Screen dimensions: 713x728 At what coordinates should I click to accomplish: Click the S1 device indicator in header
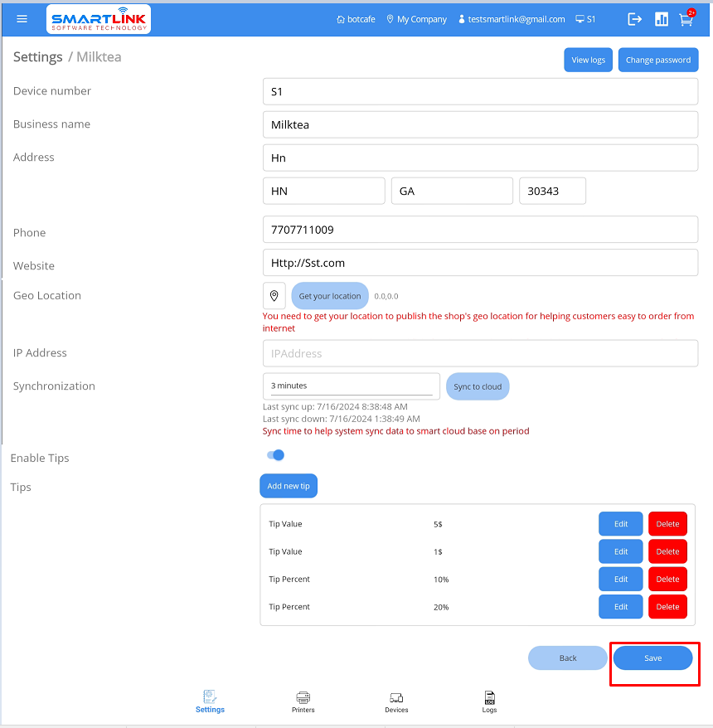pyautogui.click(x=585, y=19)
